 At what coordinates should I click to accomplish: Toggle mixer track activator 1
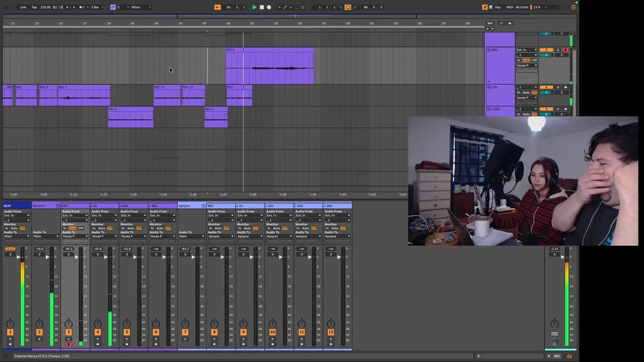10,332
